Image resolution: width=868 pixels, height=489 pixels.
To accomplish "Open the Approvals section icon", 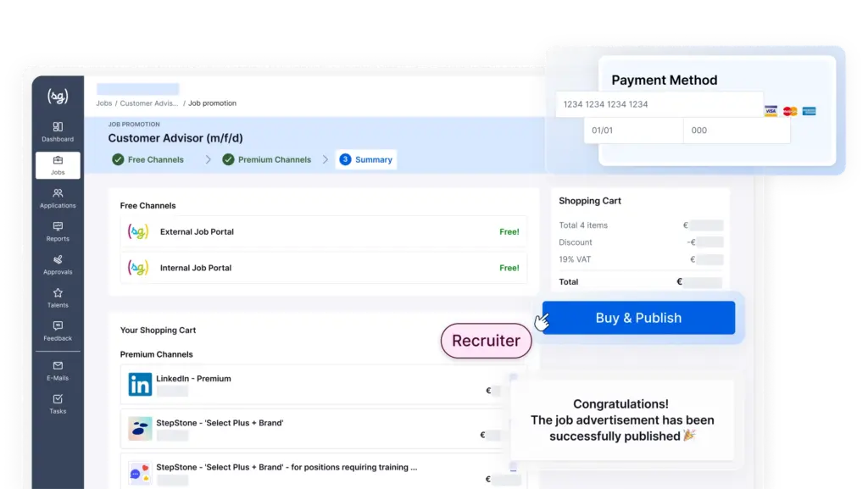I will click(58, 259).
